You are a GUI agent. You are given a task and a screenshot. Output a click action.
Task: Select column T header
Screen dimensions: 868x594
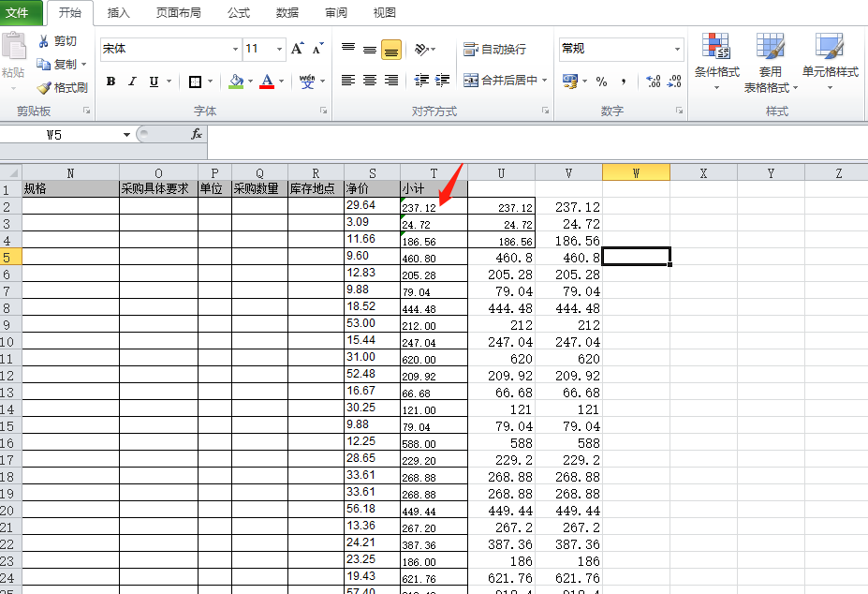[434, 173]
